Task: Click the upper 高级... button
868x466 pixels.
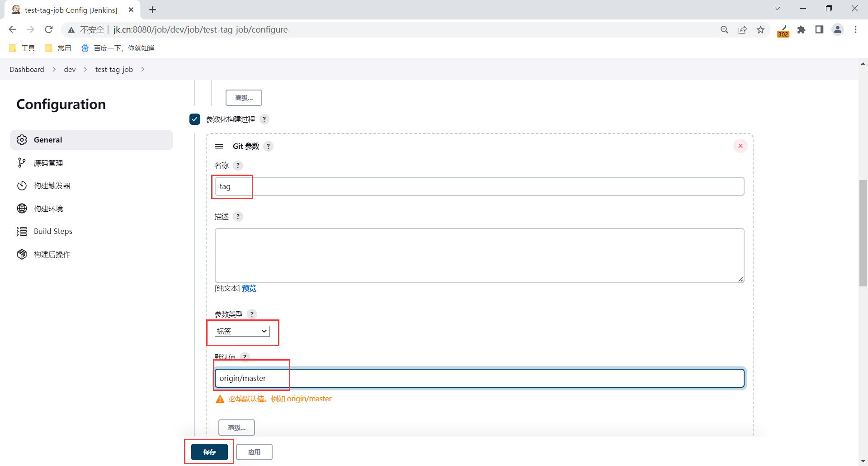Action: (x=244, y=98)
